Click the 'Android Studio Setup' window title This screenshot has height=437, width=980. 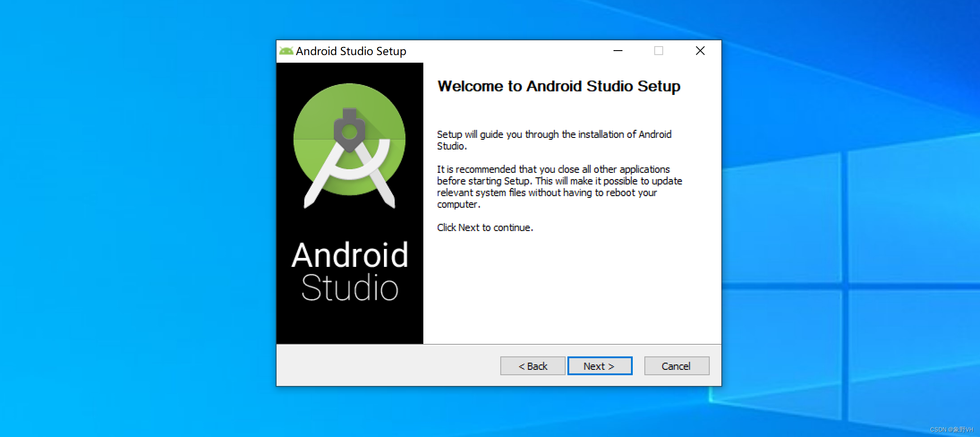pos(351,51)
